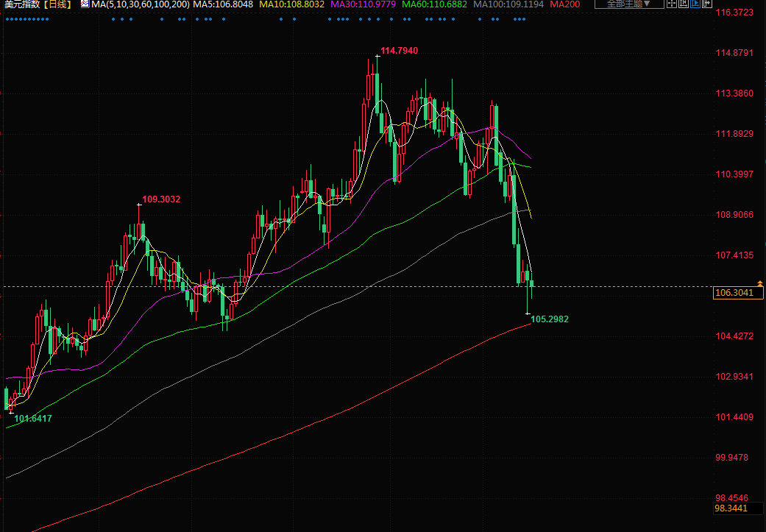Click the magenta MA30 legend label

coord(363,4)
